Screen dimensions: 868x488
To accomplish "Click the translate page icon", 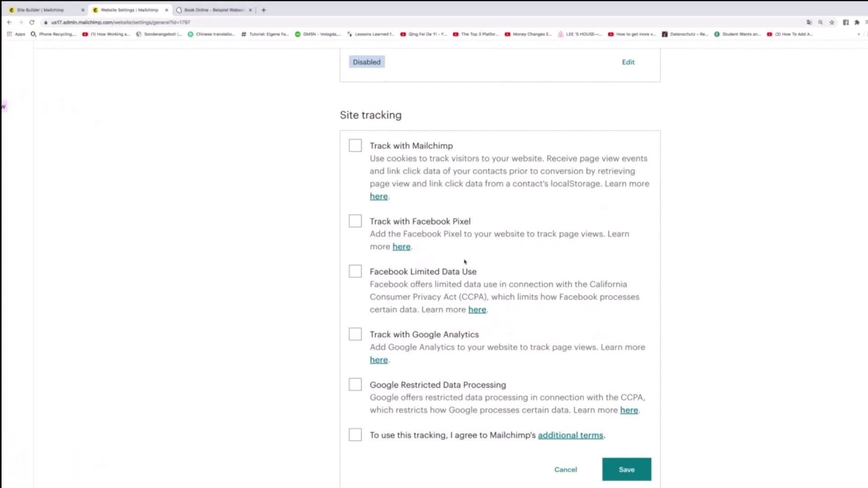I will coord(809,22).
